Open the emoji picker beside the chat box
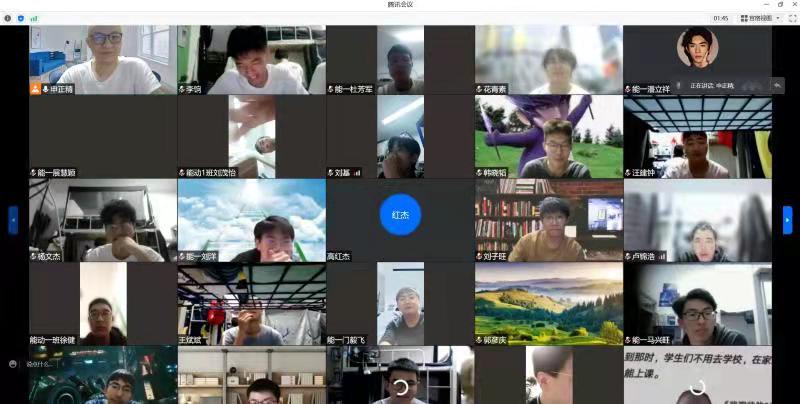 coord(13,364)
